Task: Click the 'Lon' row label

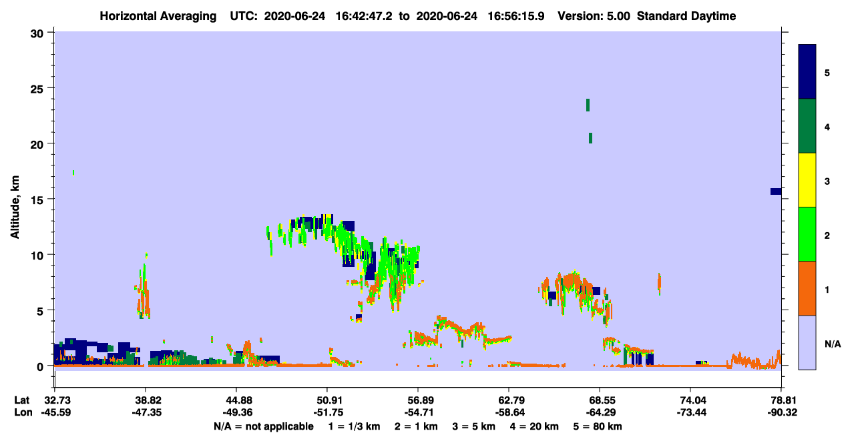Action: click(x=23, y=413)
